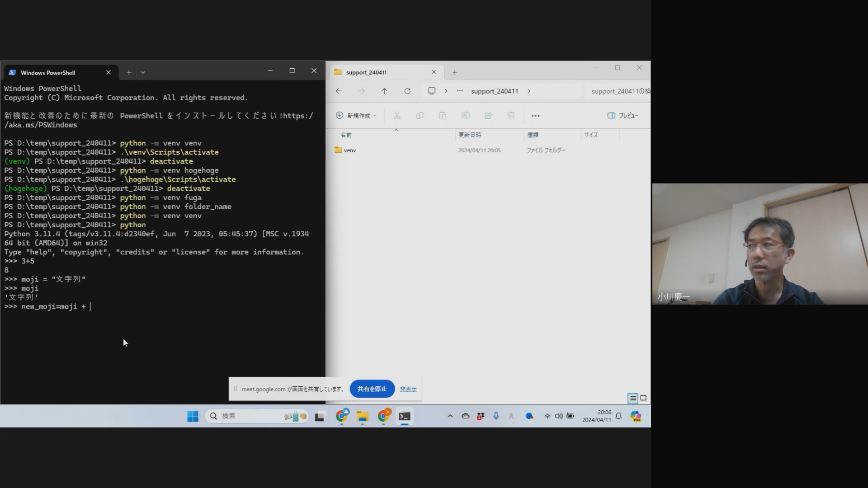Go up one folder level

384,91
